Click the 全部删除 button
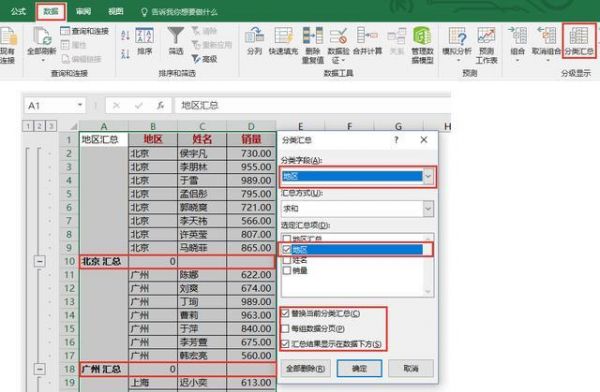Screen dimensions: 600x392 coord(305,369)
